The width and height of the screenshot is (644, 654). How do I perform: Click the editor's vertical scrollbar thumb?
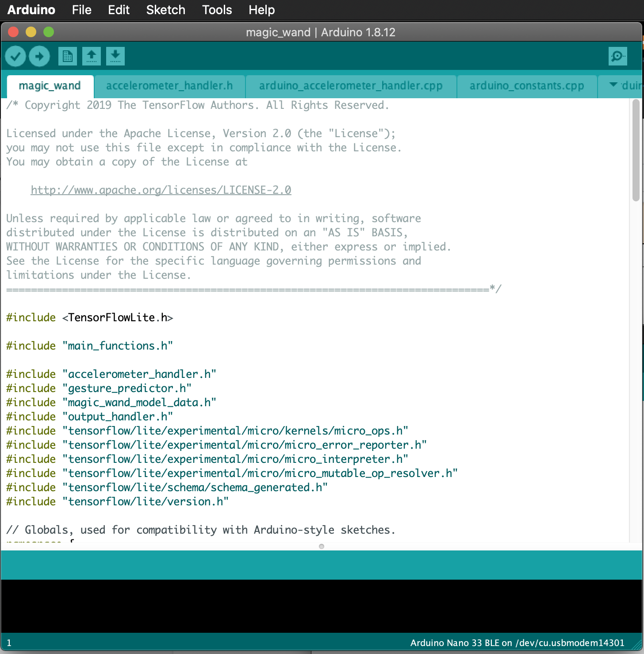click(636, 150)
